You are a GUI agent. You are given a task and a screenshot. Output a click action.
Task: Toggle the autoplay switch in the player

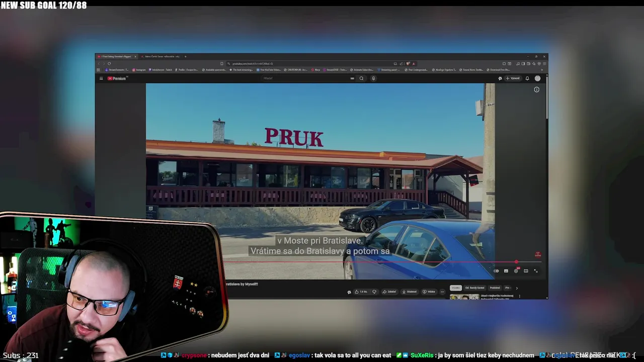tap(496, 271)
